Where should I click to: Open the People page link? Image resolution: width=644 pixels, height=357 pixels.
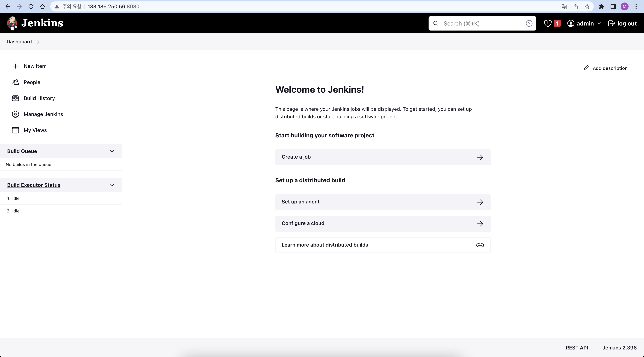[x=32, y=82]
